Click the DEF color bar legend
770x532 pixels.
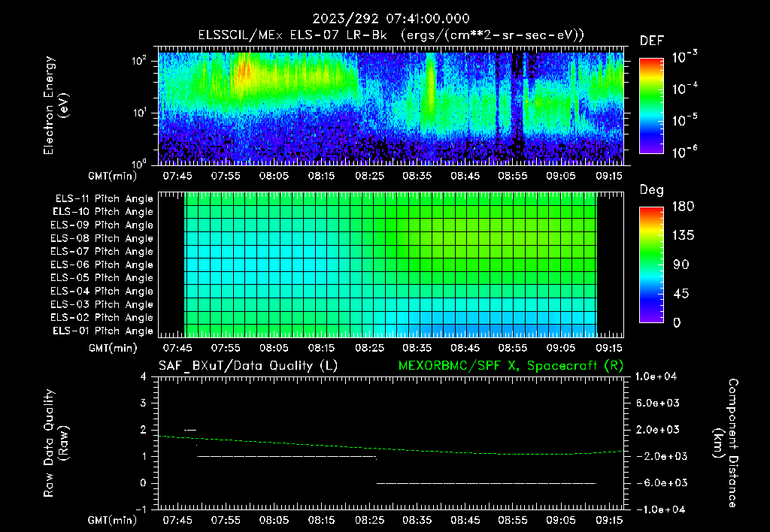(x=651, y=105)
